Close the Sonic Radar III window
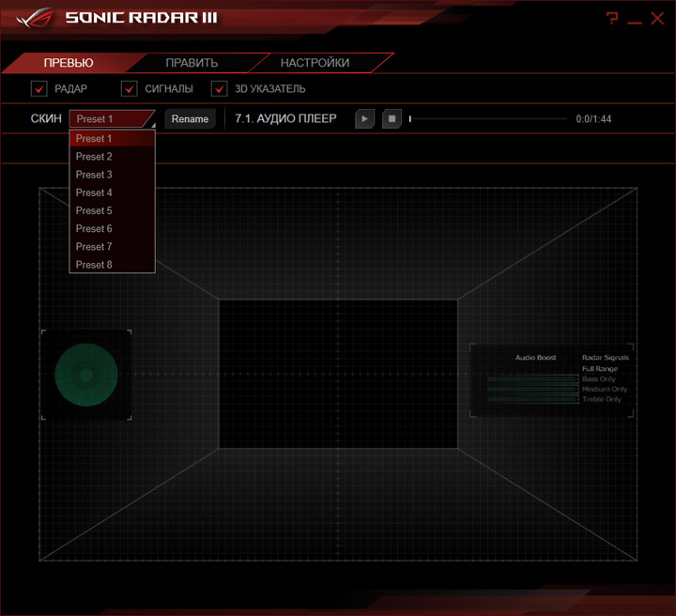Viewport: 676px width, 616px height. [657, 18]
